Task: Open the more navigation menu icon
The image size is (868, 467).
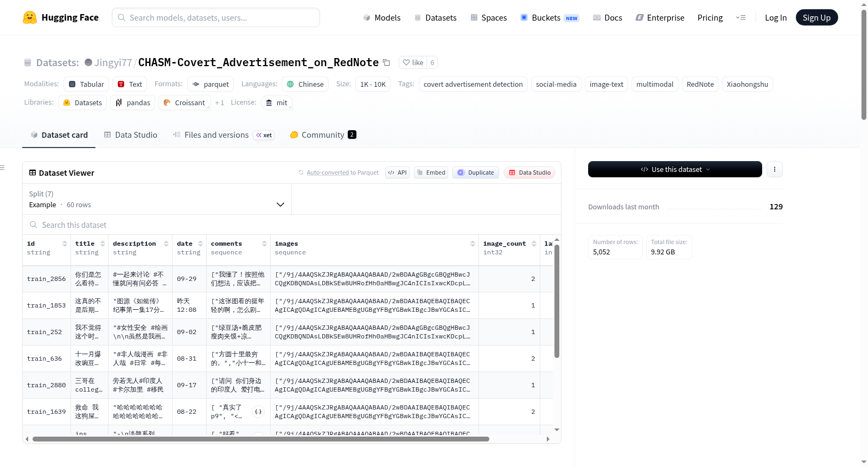Action: click(741, 17)
